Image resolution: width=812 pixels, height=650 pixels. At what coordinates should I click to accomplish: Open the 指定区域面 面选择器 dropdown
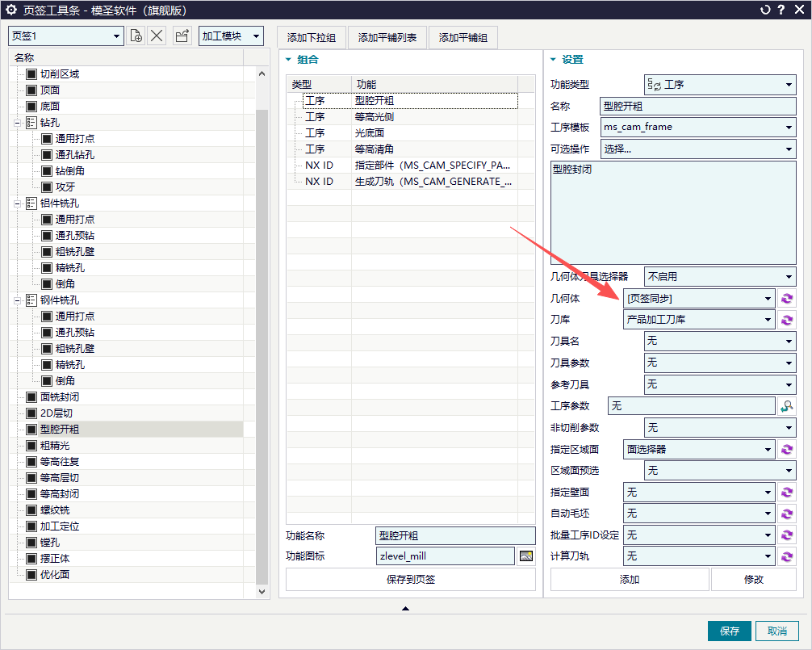[x=699, y=450]
